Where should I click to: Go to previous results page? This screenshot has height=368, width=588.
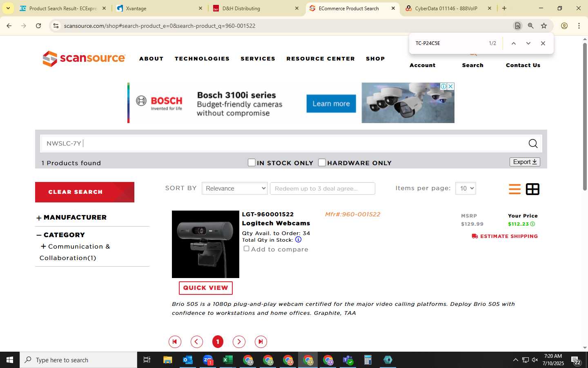197,341
